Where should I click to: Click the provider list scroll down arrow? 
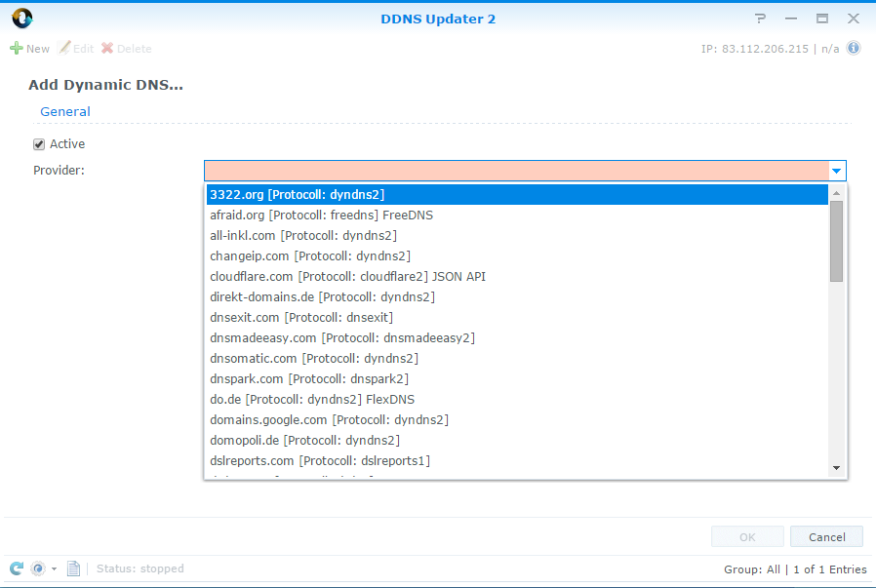(836, 468)
